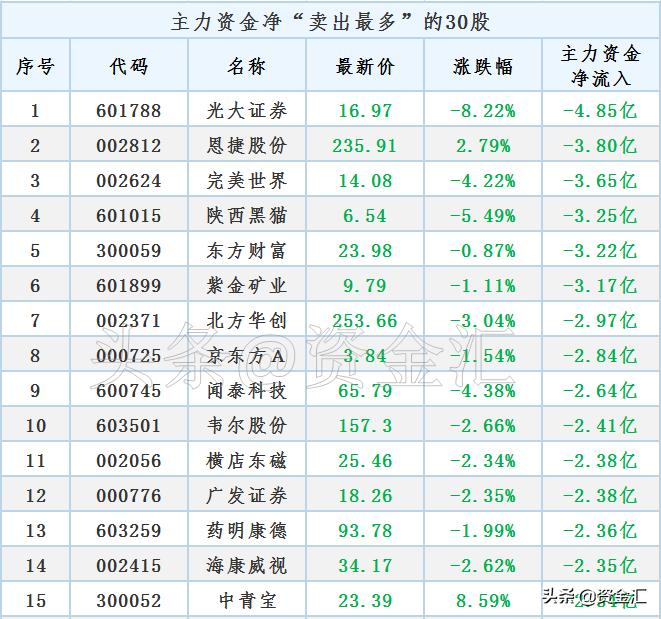Select stock code 600745
Image resolution: width=661 pixels, height=619 pixels.
click(129, 391)
